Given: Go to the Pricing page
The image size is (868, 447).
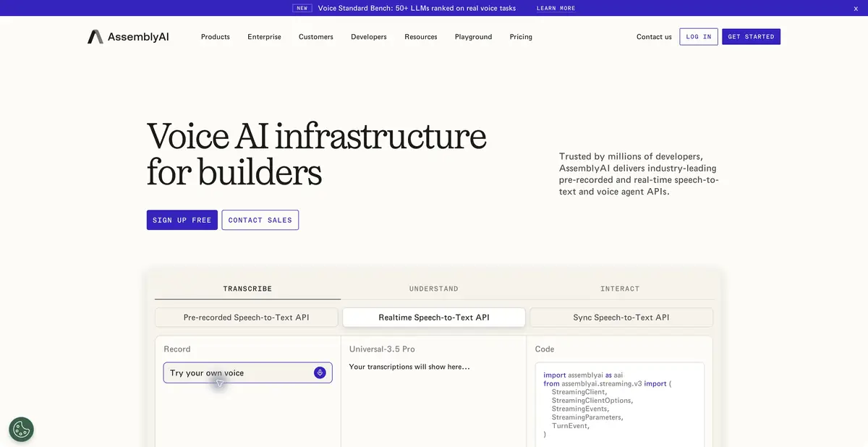Looking at the screenshot, I should (x=521, y=37).
